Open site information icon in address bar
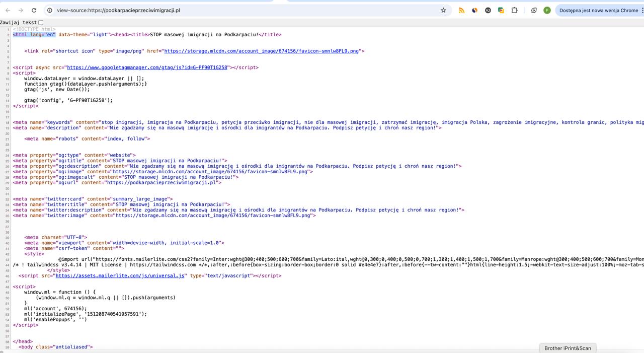The height and width of the screenshot is (353, 644). tap(50, 10)
